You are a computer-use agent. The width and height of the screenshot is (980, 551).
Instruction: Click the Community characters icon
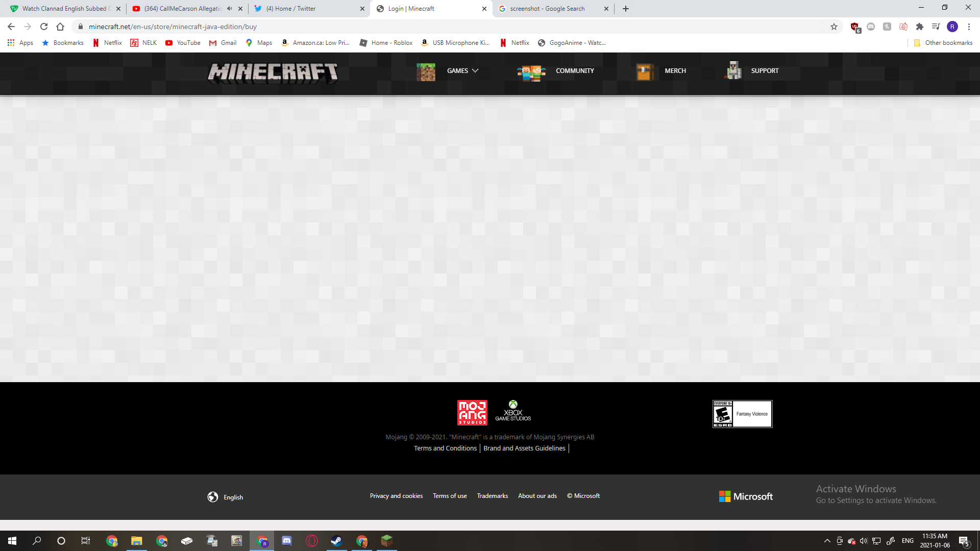pos(531,72)
